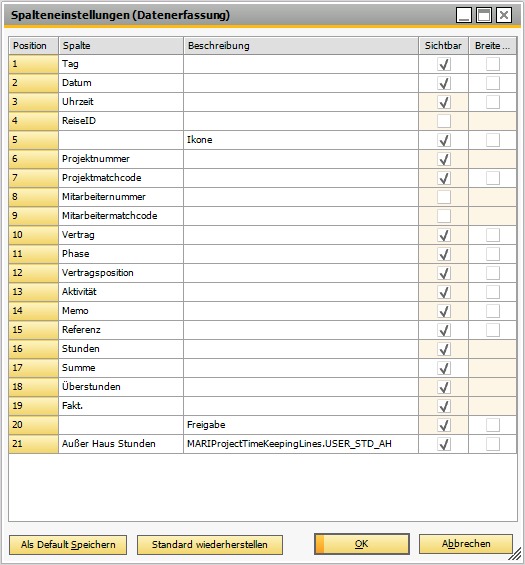
Task: Uncheck Sichtbar for Außer Haus Stunden
Action: point(444,444)
